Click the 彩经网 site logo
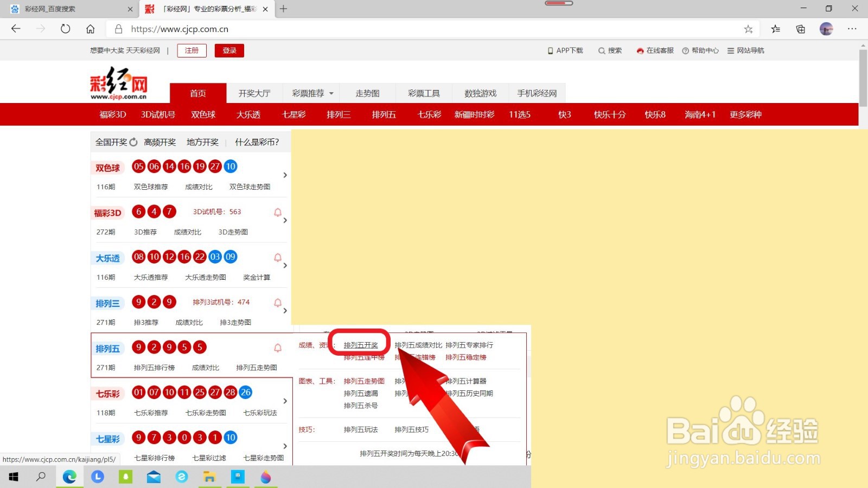Viewport: 868px width, 488px height. tap(119, 83)
